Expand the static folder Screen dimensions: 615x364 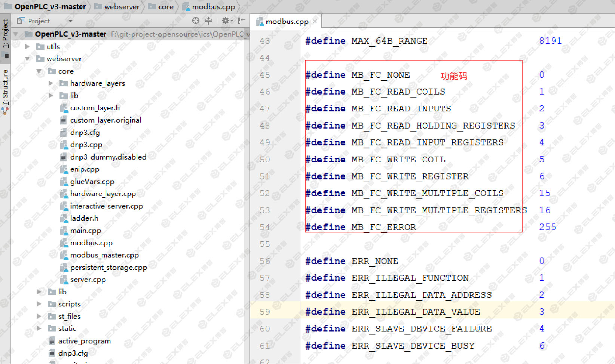click(39, 328)
